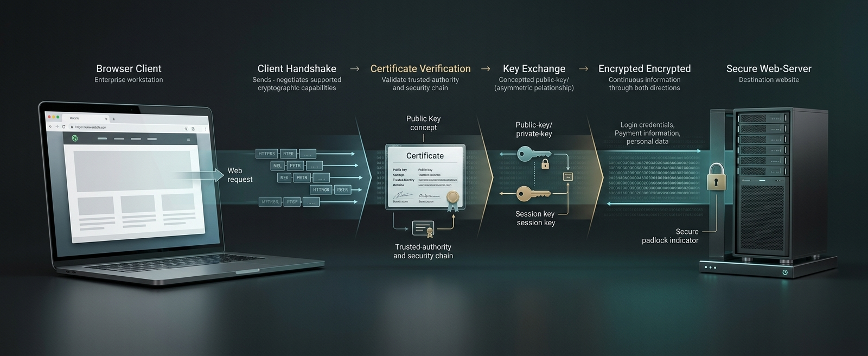Click the HTTROR packet box
This screenshot has width=868, height=356.
tap(321, 189)
